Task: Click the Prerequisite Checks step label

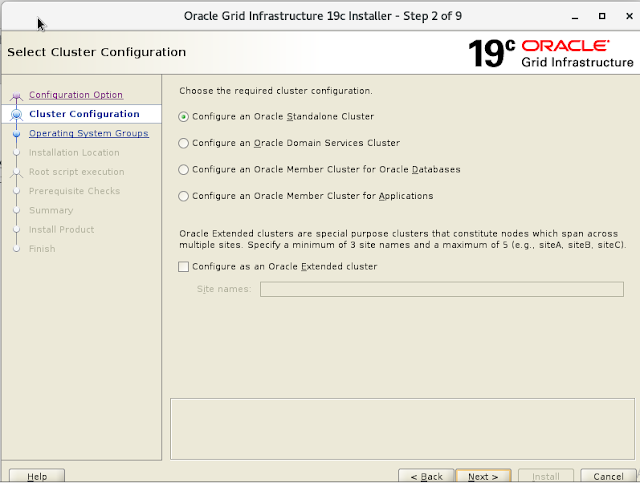Action: (x=75, y=191)
